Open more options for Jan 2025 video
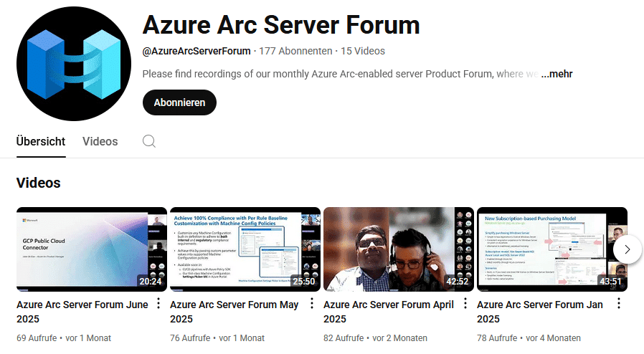This screenshot has height=354, width=644. (619, 304)
